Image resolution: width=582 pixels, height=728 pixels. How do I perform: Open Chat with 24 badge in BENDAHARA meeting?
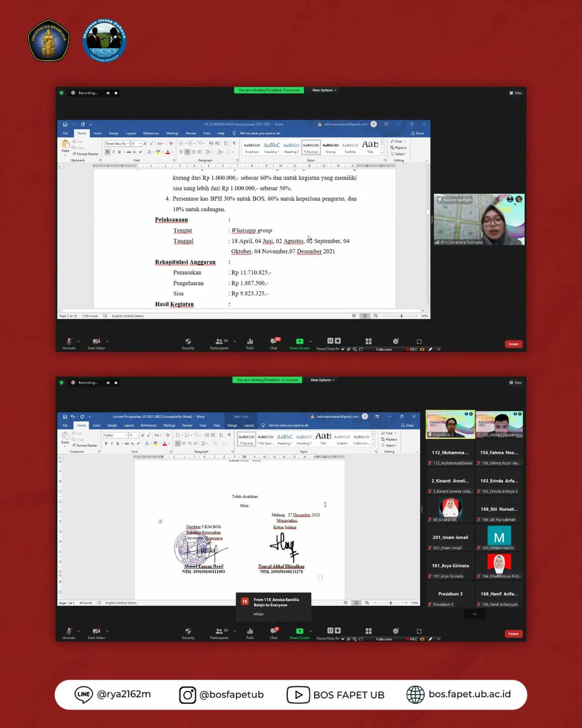tap(274, 344)
